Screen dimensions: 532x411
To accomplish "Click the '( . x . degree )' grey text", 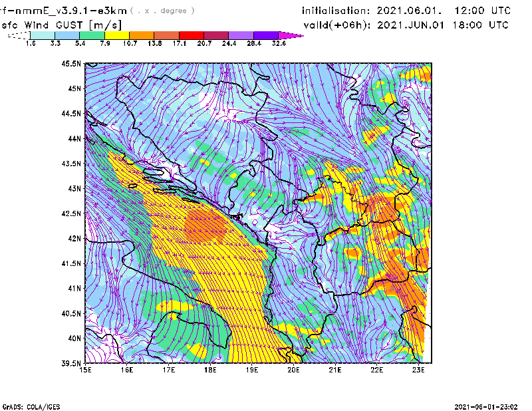I will tap(162, 11).
